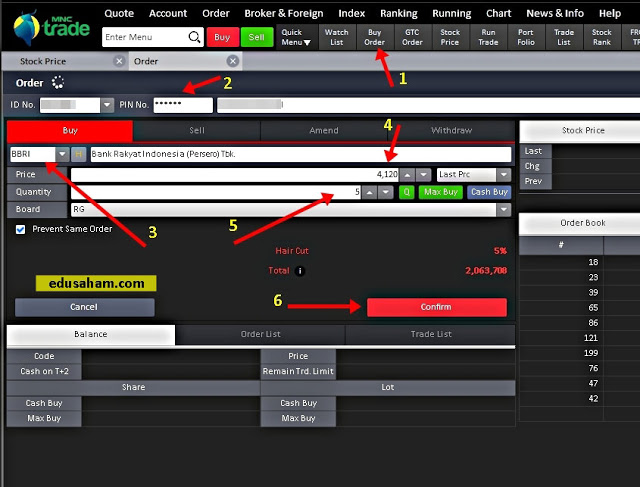
Task: Open the Help menu
Action: 610,13
